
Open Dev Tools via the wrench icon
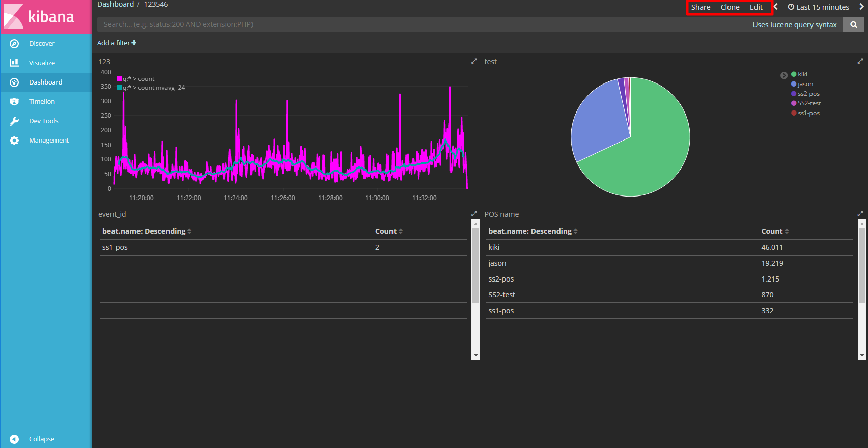point(14,121)
